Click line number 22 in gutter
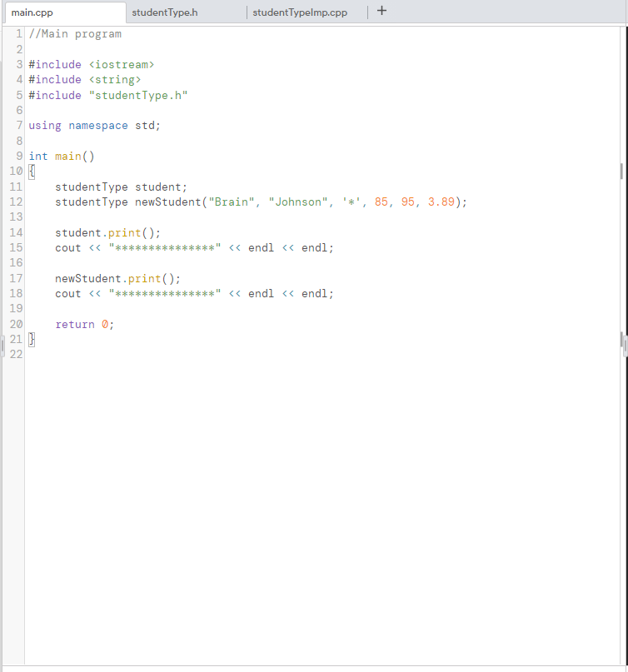 (x=16, y=355)
